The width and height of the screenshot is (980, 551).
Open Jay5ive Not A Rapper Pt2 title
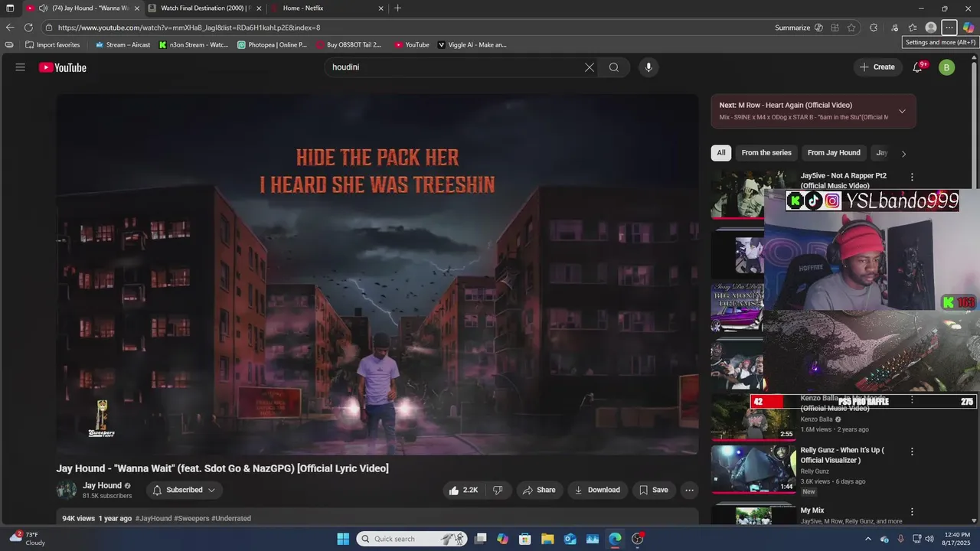point(843,181)
